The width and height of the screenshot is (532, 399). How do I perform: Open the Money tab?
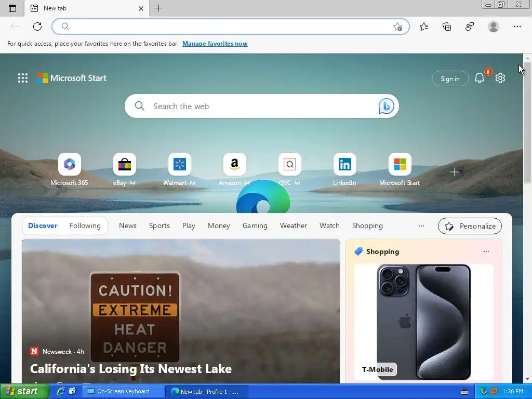coord(219,225)
